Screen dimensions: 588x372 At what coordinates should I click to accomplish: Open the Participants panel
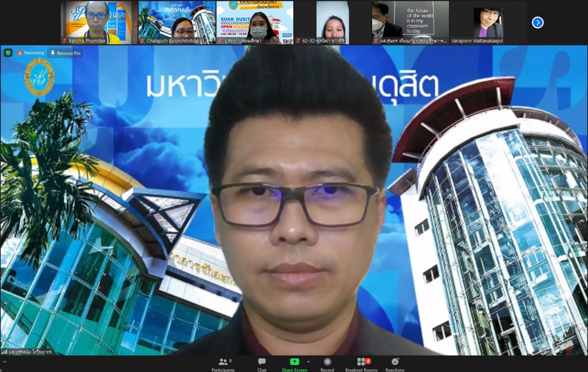click(223, 364)
